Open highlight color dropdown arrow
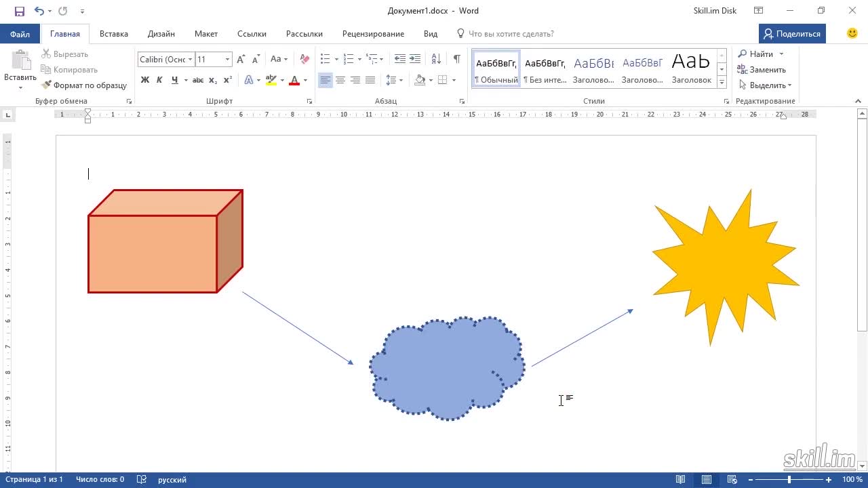This screenshot has height=488, width=868. (281, 80)
